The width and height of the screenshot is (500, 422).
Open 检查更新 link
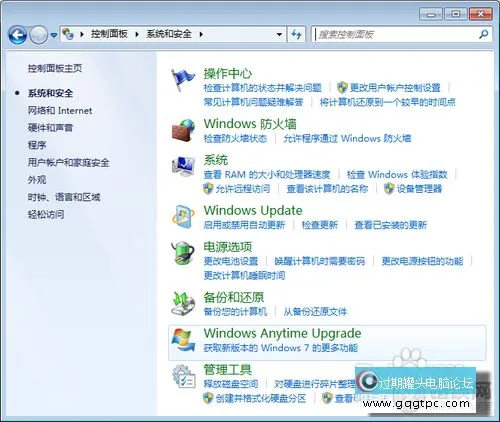point(320,225)
